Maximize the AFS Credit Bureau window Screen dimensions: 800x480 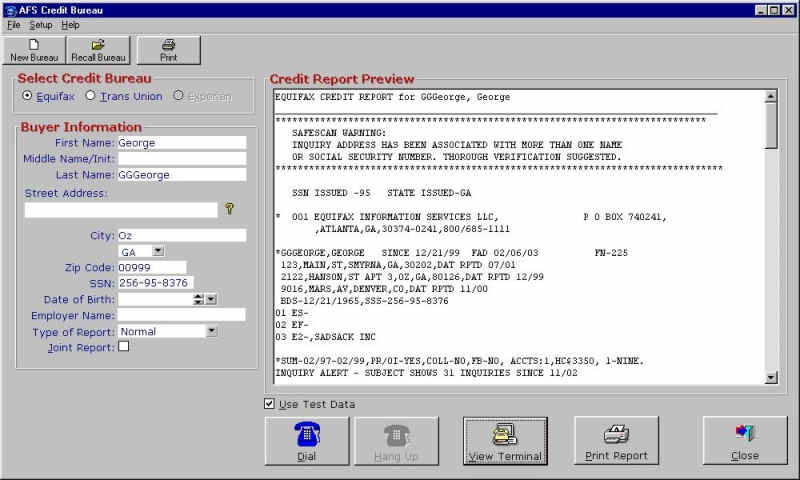(x=774, y=10)
